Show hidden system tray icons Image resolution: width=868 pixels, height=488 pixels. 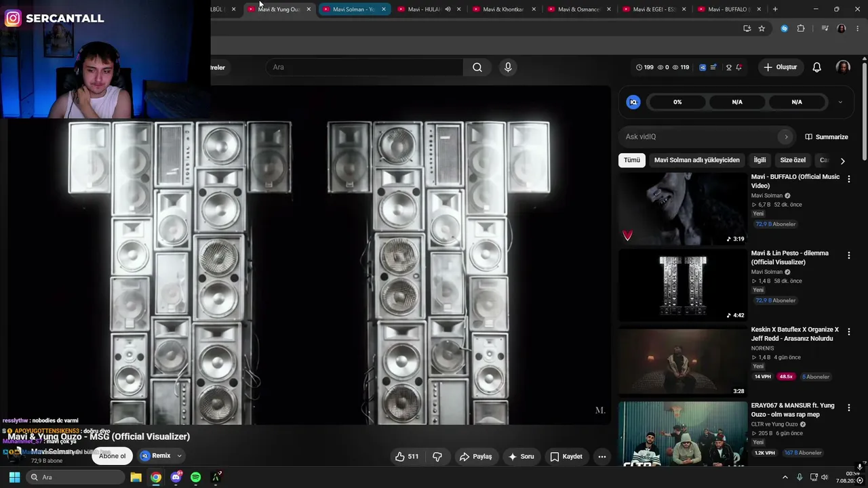pos(785,477)
